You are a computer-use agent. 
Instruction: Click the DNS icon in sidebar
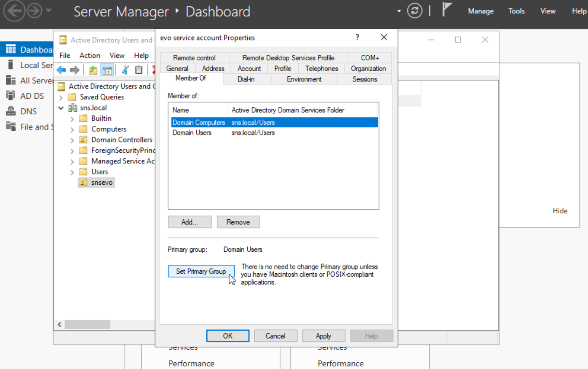tap(11, 111)
